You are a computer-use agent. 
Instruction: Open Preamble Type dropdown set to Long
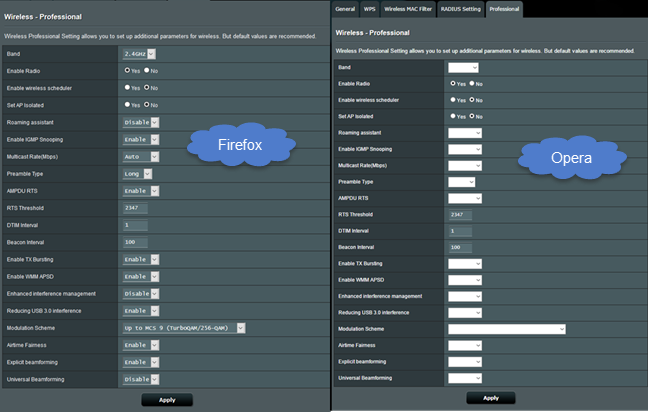tap(138, 174)
